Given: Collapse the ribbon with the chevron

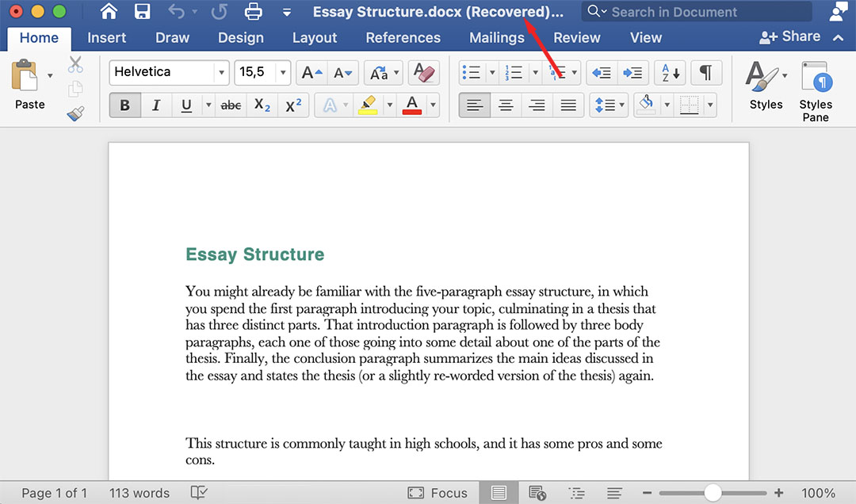Looking at the screenshot, I should click(x=838, y=38).
